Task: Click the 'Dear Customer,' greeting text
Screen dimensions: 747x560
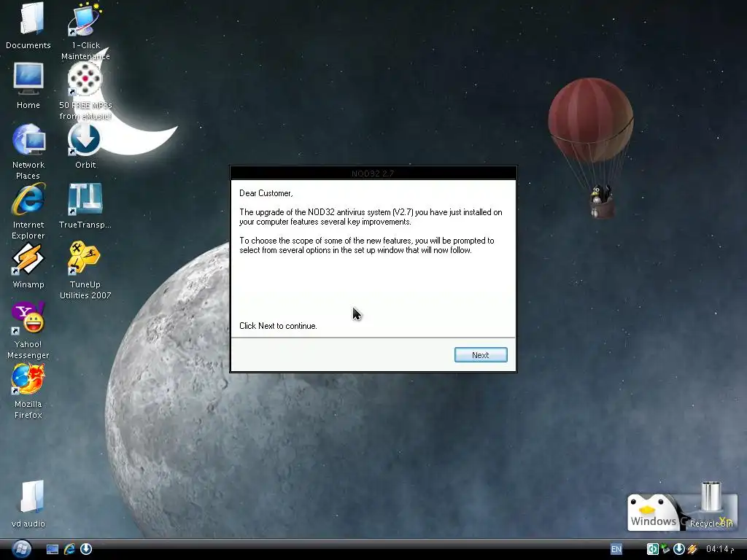Action: (266, 193)
